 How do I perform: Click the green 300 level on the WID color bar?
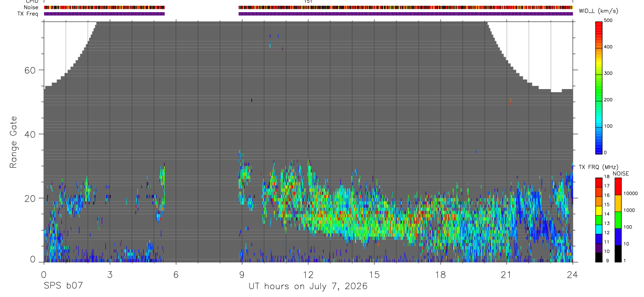[x=599, y=73]
